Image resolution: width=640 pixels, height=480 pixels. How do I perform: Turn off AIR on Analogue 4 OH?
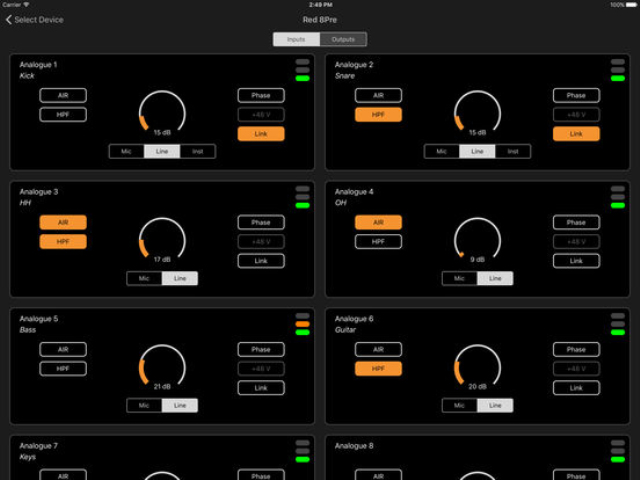click(x=378, y=222)
